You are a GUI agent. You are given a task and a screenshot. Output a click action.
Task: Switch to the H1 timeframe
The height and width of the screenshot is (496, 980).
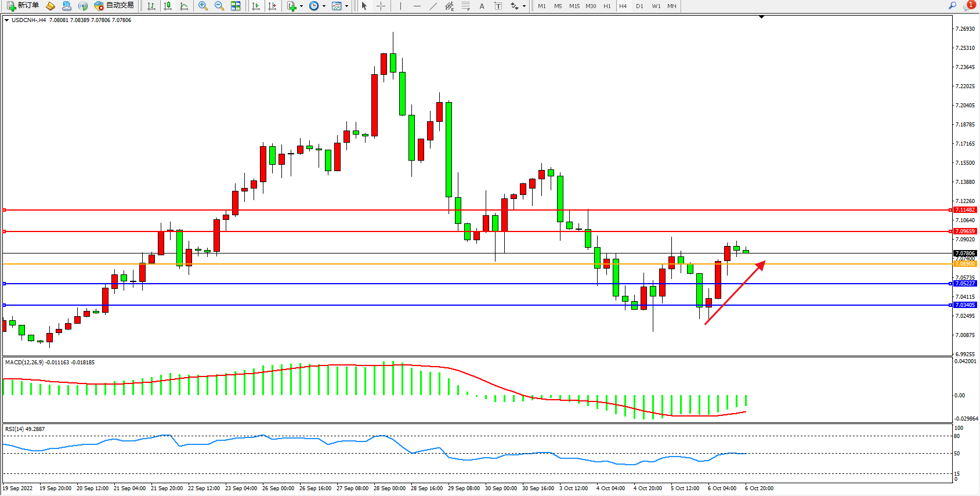(607, 6)
